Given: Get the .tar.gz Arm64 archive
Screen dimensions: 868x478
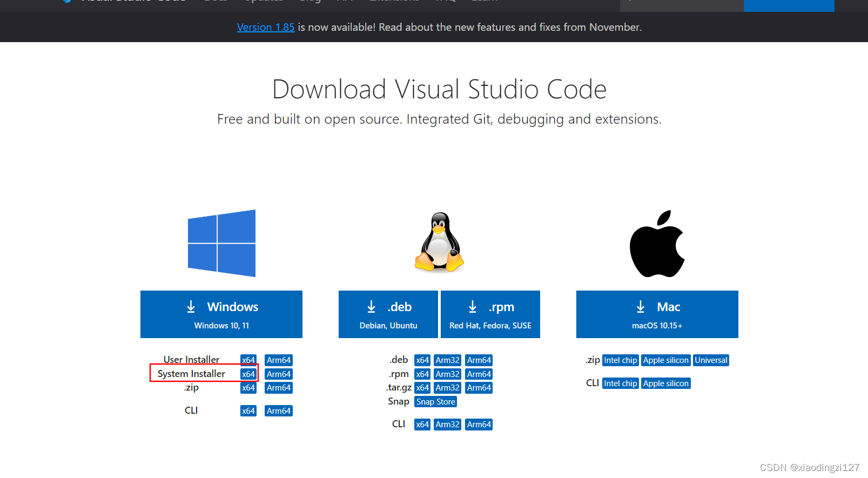Looking at the screenshot, I should [479, 388].
